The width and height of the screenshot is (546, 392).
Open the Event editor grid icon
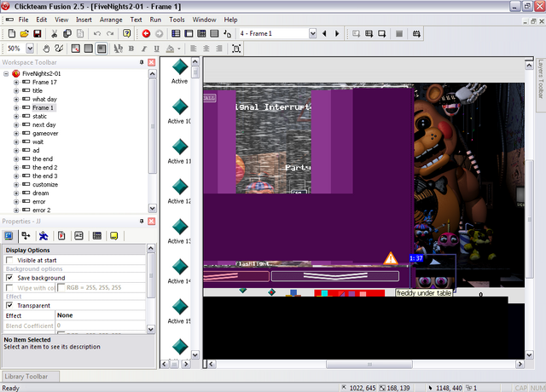(x=201, y=33)
